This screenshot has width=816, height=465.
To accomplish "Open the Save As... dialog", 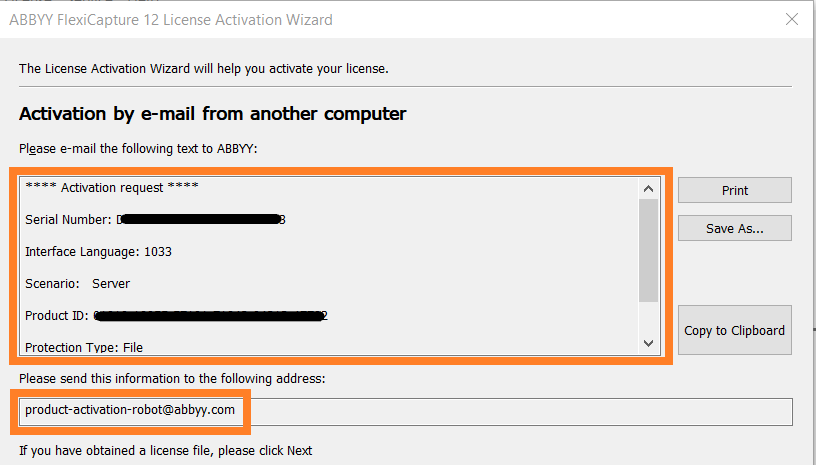I will 734,228.
